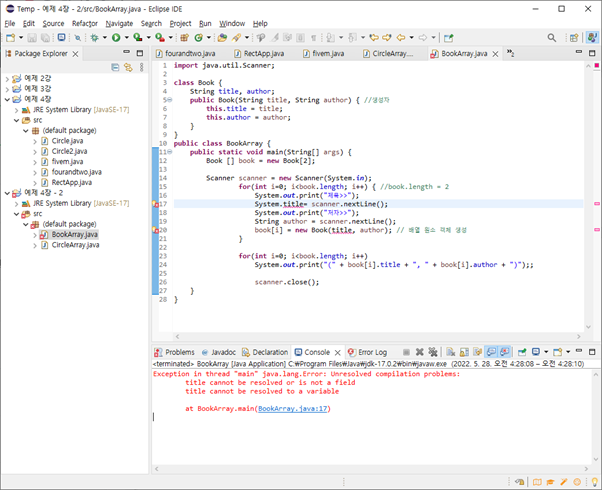Open the Source menu

53,23
